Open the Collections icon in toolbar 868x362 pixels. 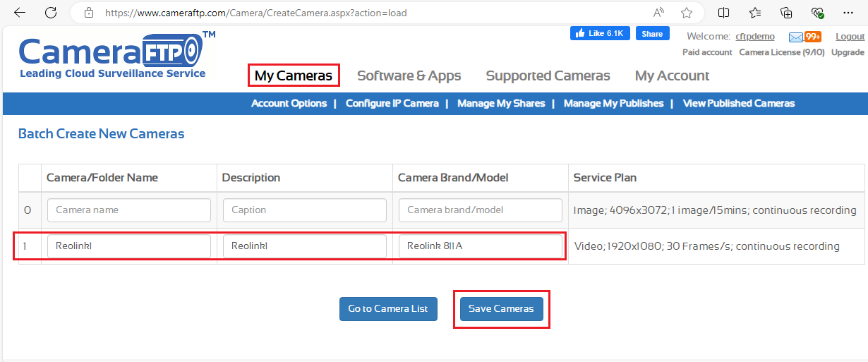(x=786, y=13)
